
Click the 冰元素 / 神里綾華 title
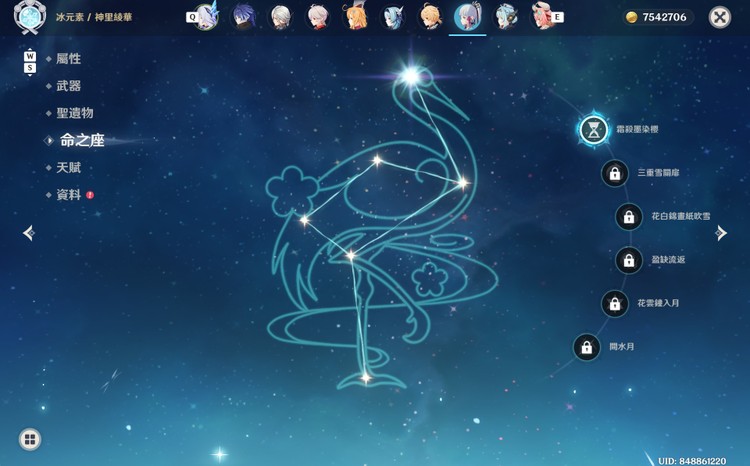(94, 17)
